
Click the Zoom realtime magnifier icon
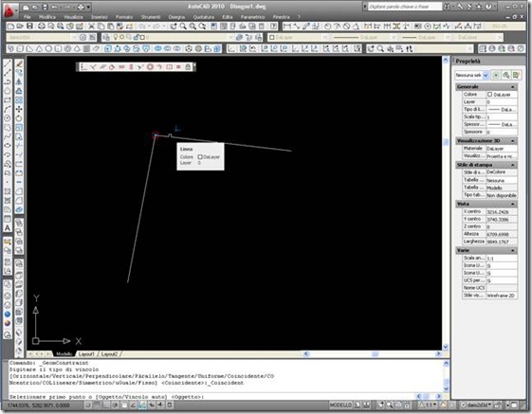(x=183, y=27)
